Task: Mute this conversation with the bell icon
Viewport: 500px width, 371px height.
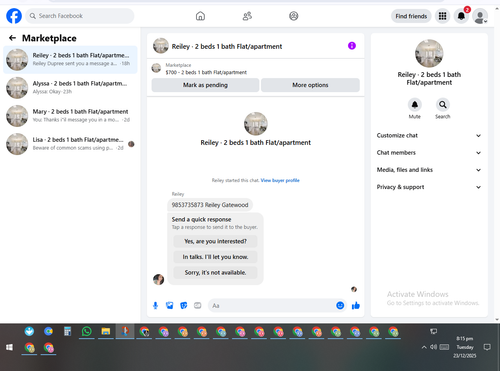Action: coord(415,105)
